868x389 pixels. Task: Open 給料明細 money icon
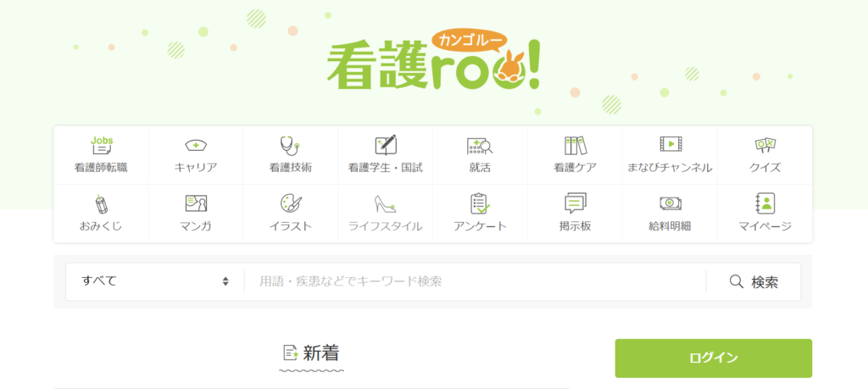coord(670,203)
